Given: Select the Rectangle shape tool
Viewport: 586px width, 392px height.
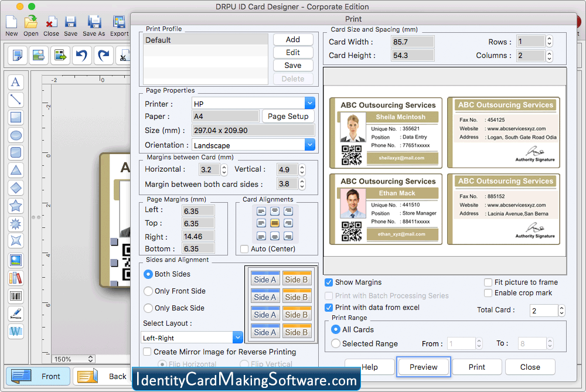Looking at the screenshot, I should click(16, 117).
